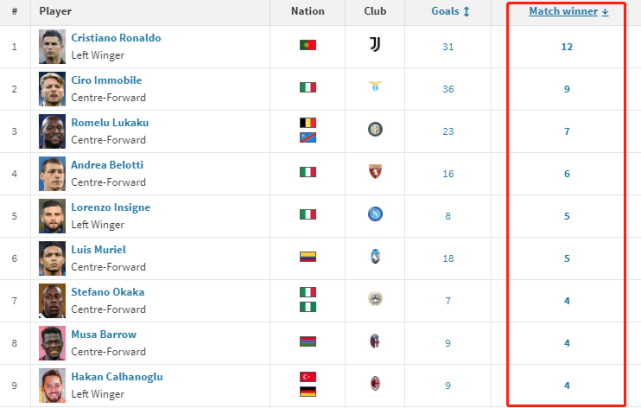Open Cristiano Ronaldo's player profile link

pos(116,38)
